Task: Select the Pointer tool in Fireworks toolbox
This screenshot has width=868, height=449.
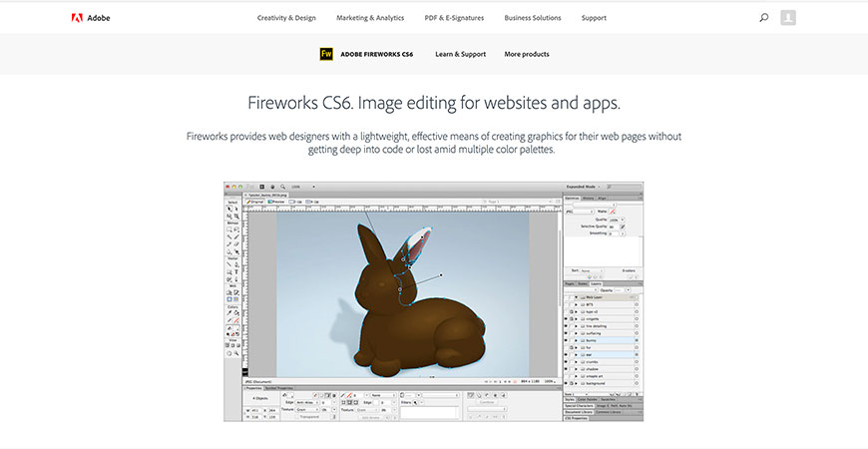Action: (228, 209)
